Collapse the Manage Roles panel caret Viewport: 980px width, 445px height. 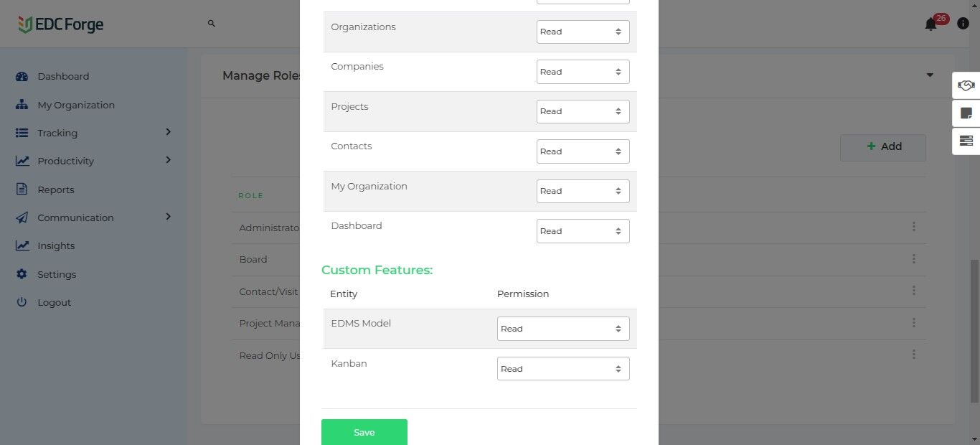tap(930, 75)
